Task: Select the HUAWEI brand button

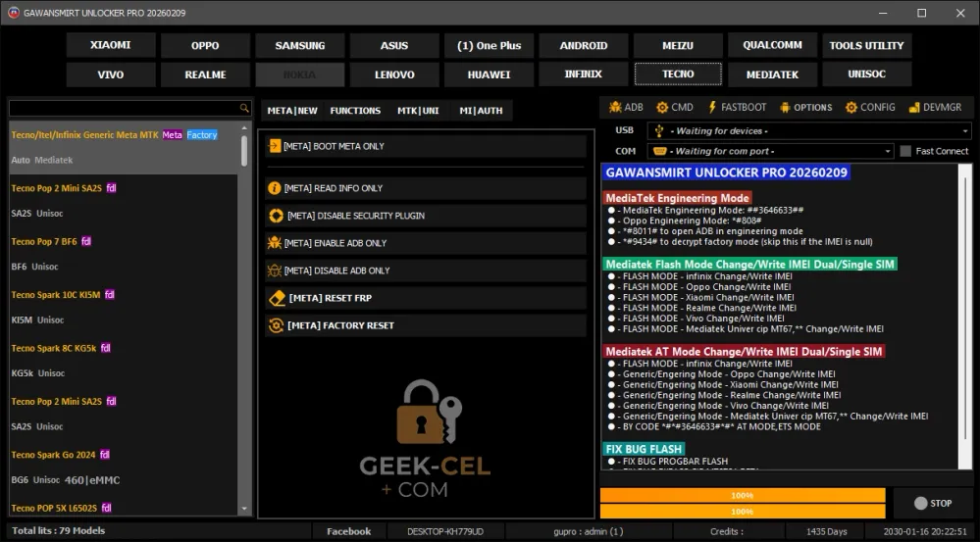Action: [489, 74]
